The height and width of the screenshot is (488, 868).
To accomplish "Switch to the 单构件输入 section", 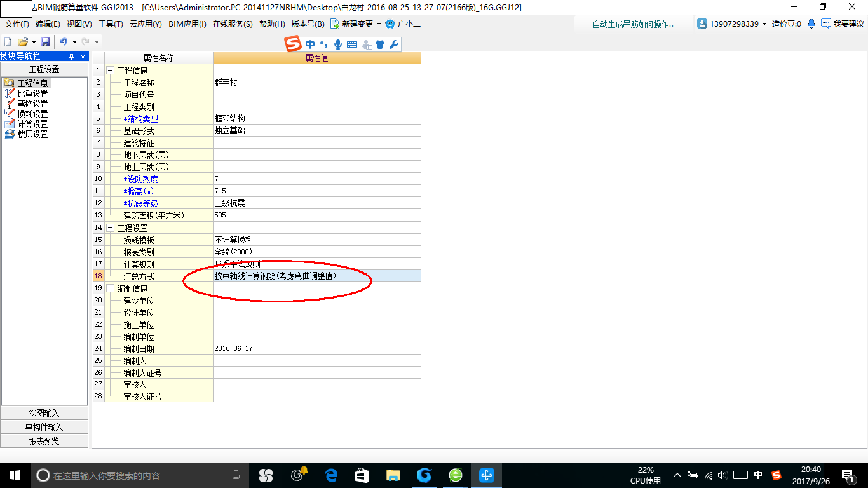I will 44,427.
